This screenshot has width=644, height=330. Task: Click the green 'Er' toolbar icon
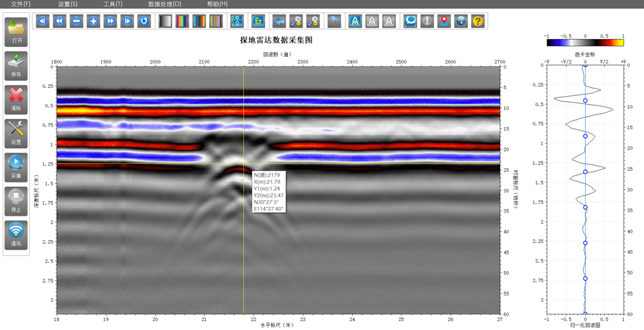click(257, 22)
